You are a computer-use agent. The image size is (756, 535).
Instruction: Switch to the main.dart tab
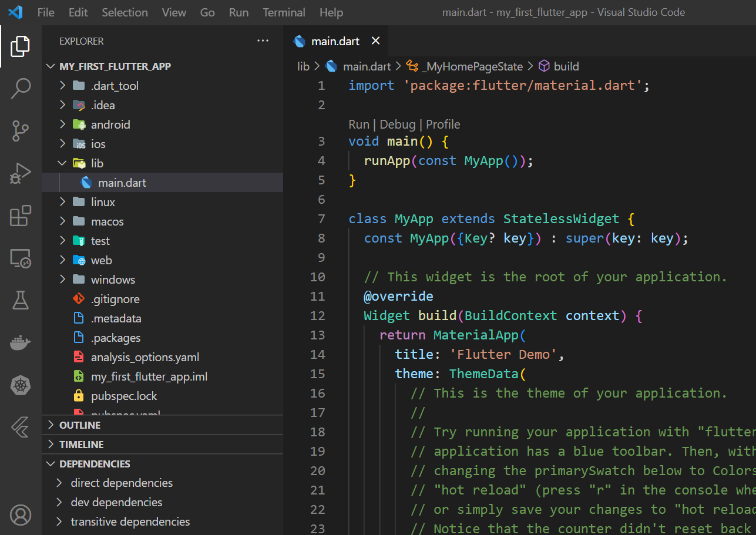[x=335, y=41]
